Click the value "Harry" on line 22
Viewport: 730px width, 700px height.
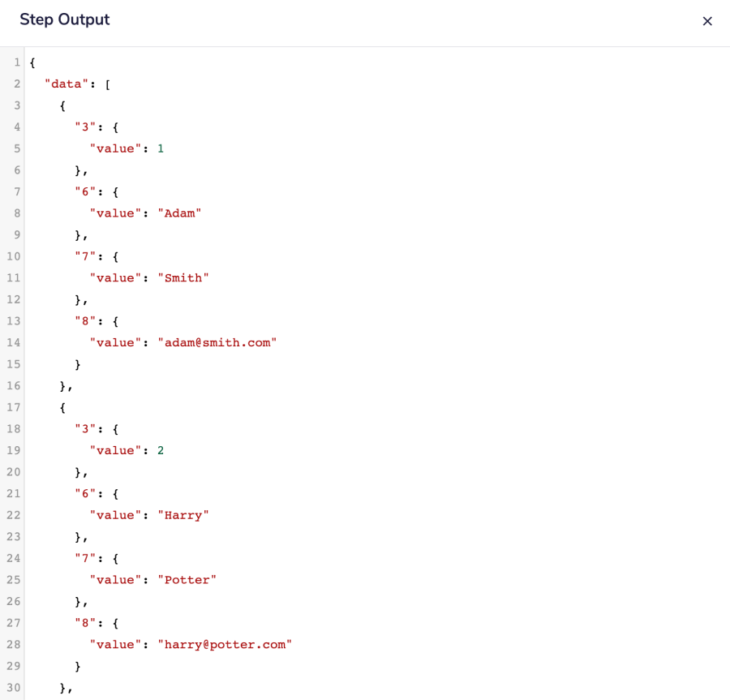pos(183,514)
